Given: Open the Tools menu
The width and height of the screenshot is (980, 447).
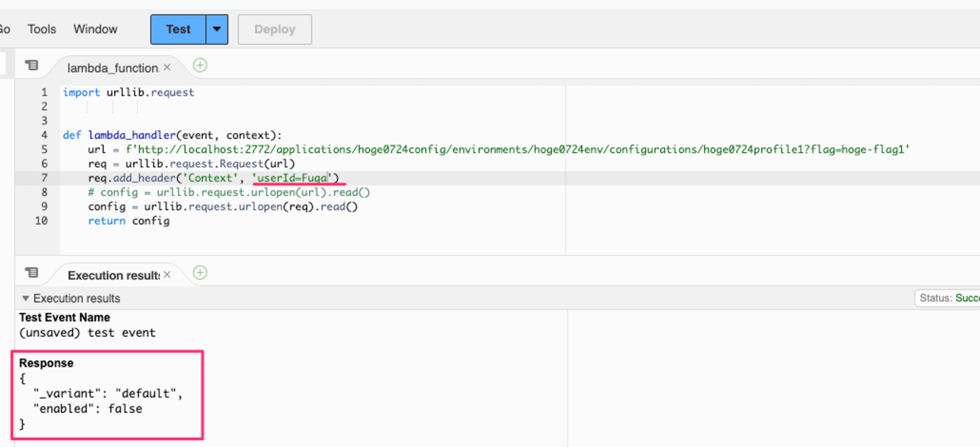Looking at the screenshot, I should [x=42, y=29].
